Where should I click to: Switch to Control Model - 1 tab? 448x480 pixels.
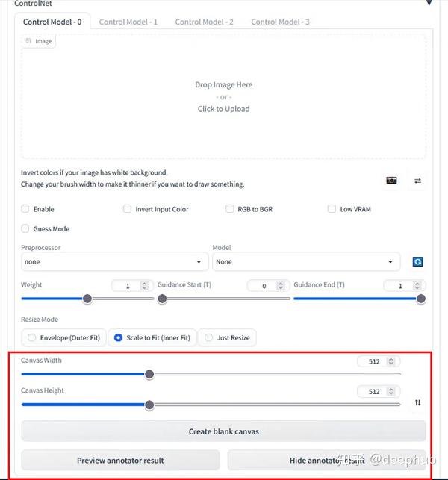[128, 22]
